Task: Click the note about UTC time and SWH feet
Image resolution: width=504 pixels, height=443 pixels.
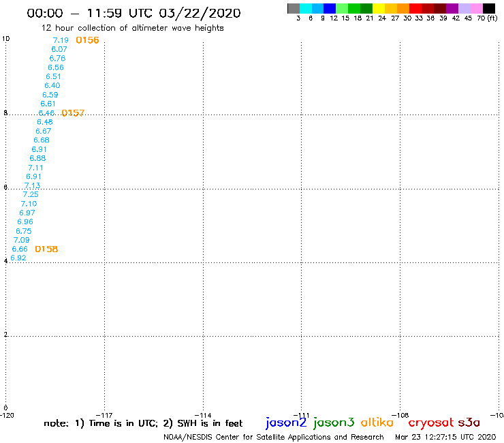Action: (x=143, y=423)
